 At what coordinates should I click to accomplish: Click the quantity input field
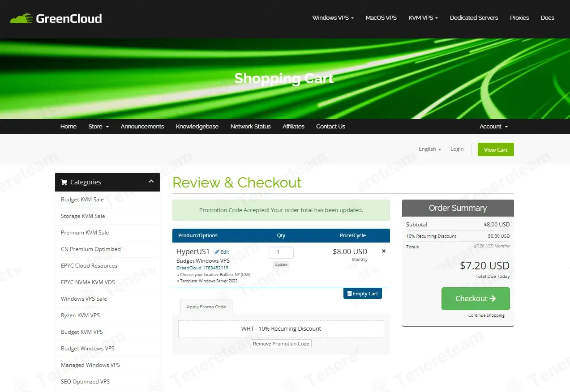click(281, 252)
